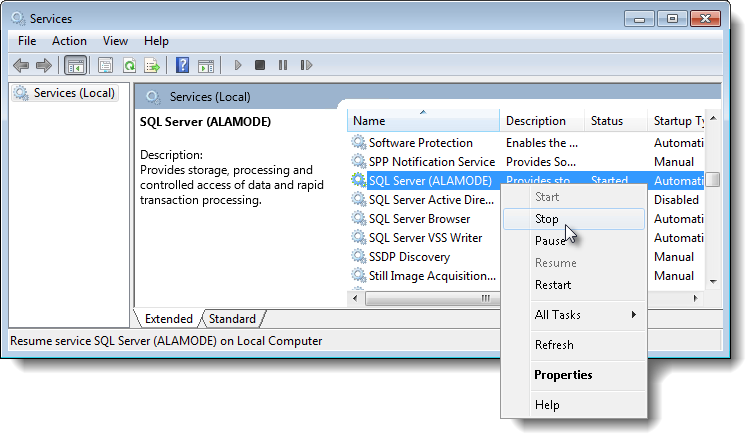Open the Help menu in menu bar
The height and width of the screenshot is (444, 756).
point(156,41)
